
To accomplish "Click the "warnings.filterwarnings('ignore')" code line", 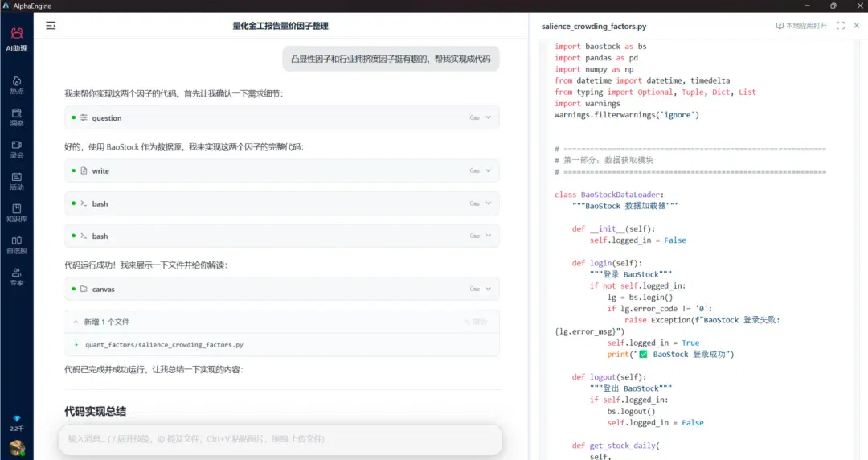I will [627, 115].
